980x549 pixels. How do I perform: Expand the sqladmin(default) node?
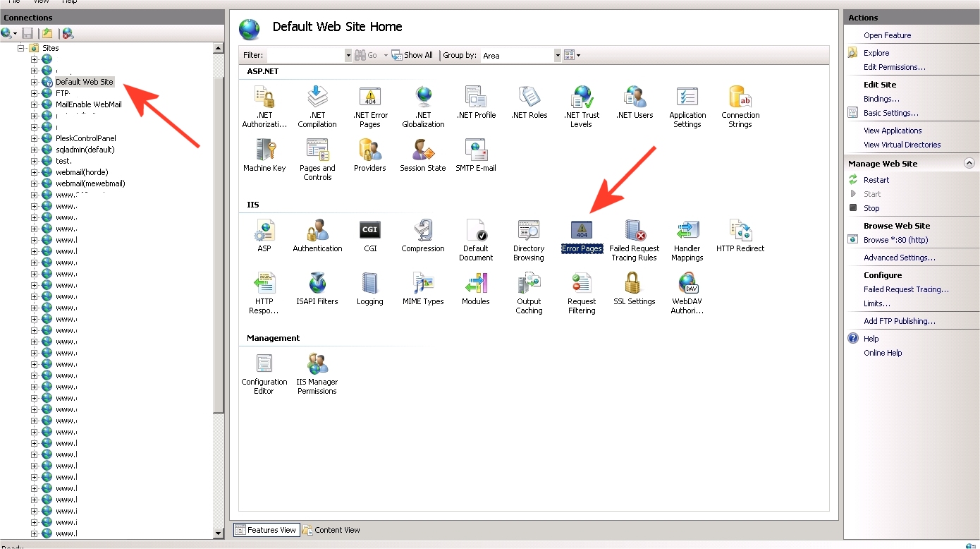pos(34,150)
